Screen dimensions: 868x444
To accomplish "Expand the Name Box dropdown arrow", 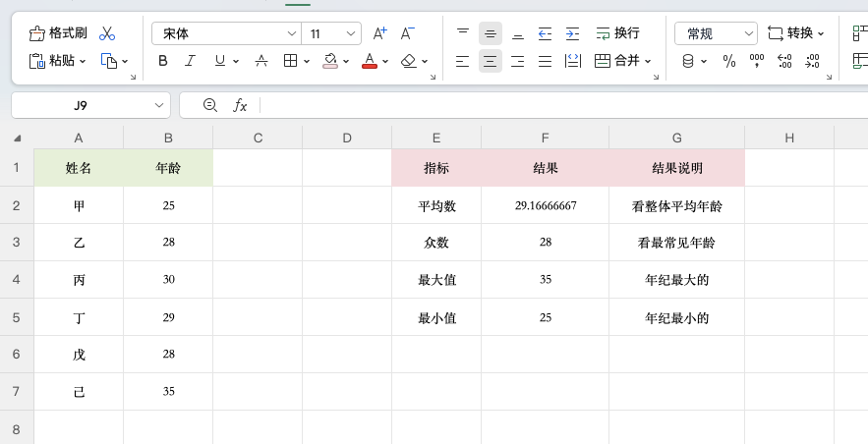I will [x=159, y=105].
